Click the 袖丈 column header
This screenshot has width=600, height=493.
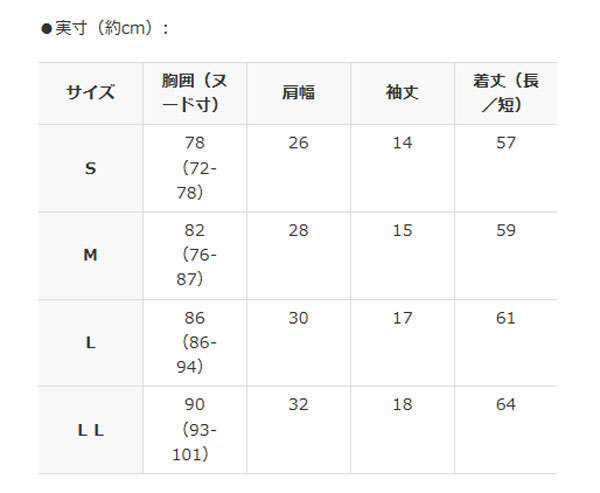point(402,93)
